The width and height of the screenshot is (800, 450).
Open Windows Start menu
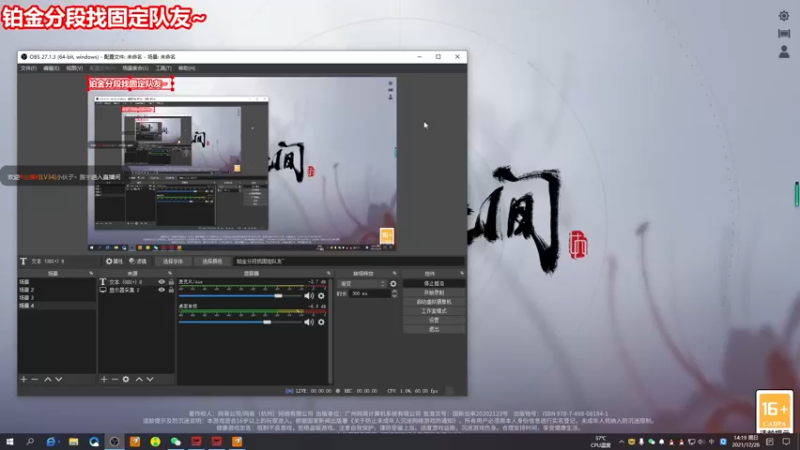pos(10,441)
